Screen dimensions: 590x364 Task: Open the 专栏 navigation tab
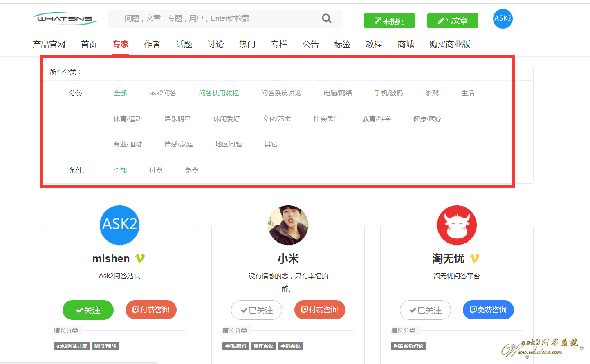279,44
